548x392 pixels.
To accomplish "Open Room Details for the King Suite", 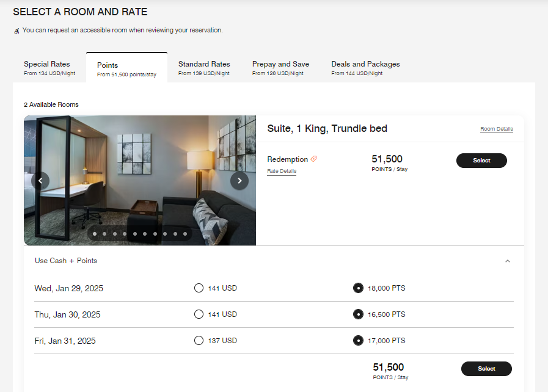I will pos(496,129).
